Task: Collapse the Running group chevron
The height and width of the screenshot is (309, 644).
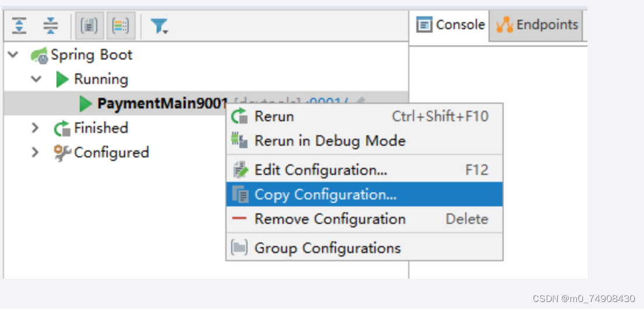Action: pyautogui.click(x=37, y=79)
